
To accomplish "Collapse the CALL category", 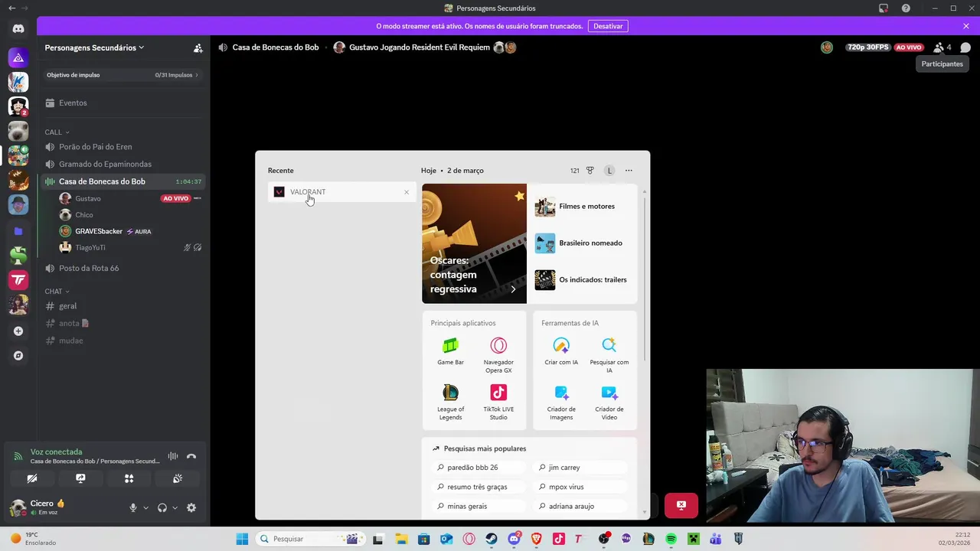I will (x=57, y=132).
